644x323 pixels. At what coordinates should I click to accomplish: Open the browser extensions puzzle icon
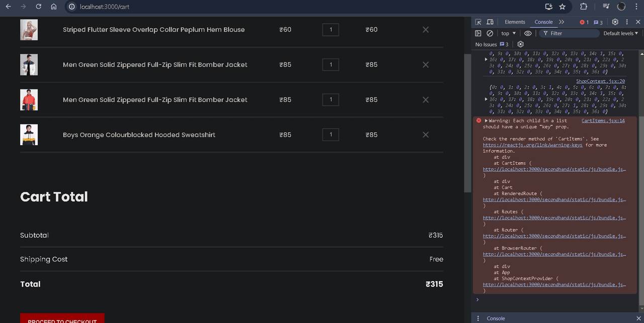[x=584, y=7]
